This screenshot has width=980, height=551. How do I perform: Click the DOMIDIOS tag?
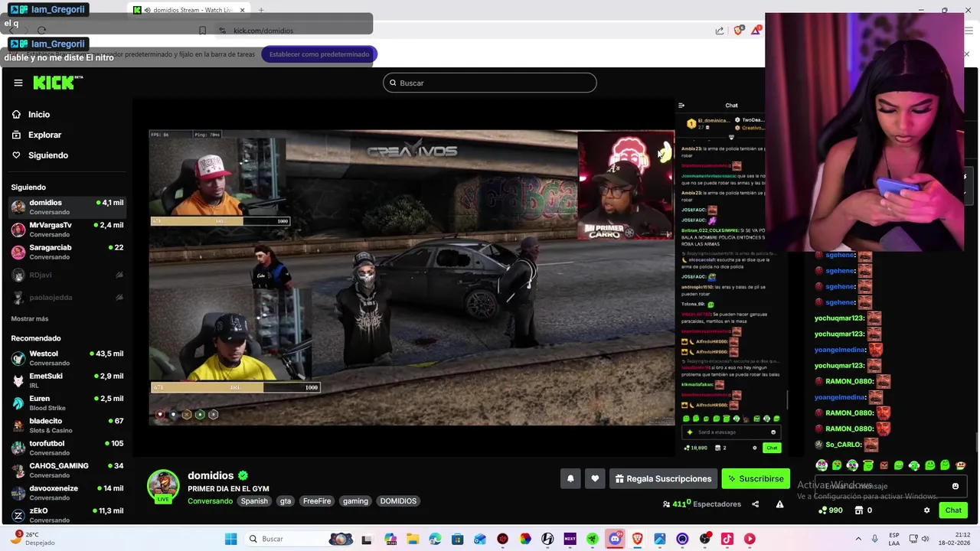coord(398,501)
